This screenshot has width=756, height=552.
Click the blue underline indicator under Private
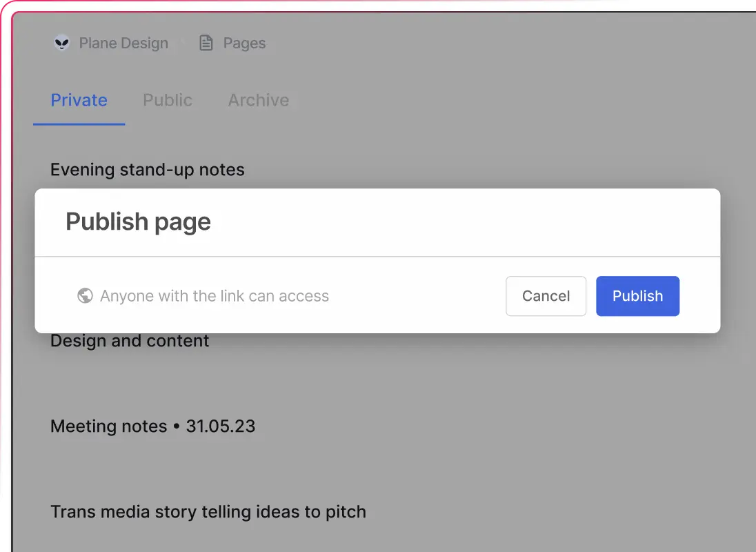[79, 124]
